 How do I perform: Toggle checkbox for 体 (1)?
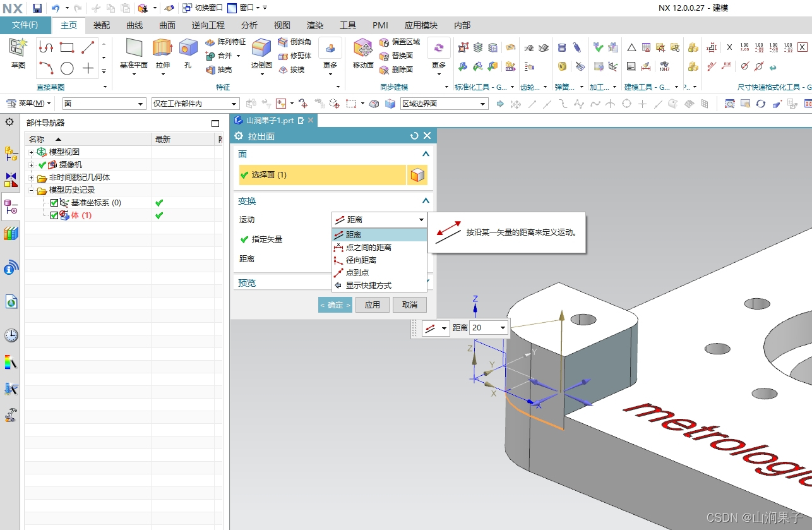click(x=54, y=215)
